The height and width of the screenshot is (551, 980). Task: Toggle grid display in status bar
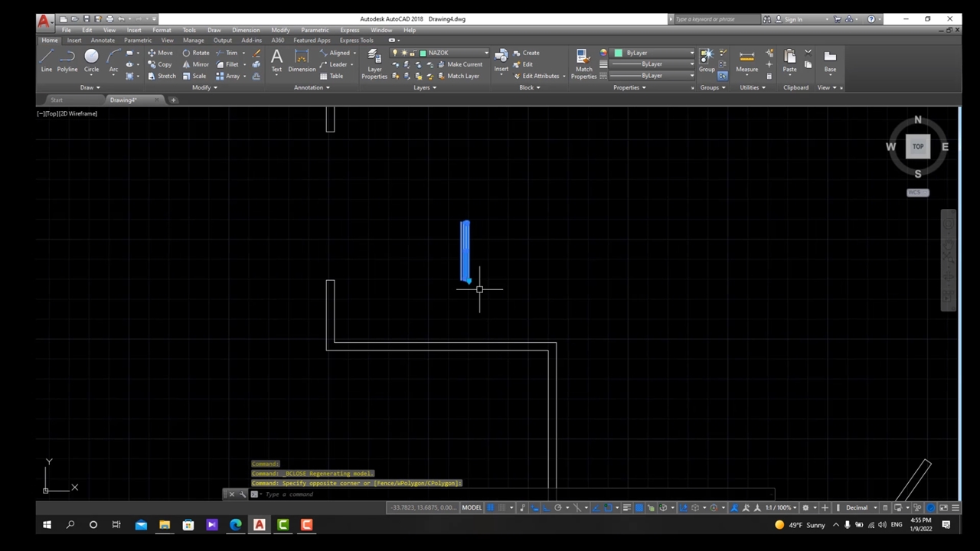491,507
